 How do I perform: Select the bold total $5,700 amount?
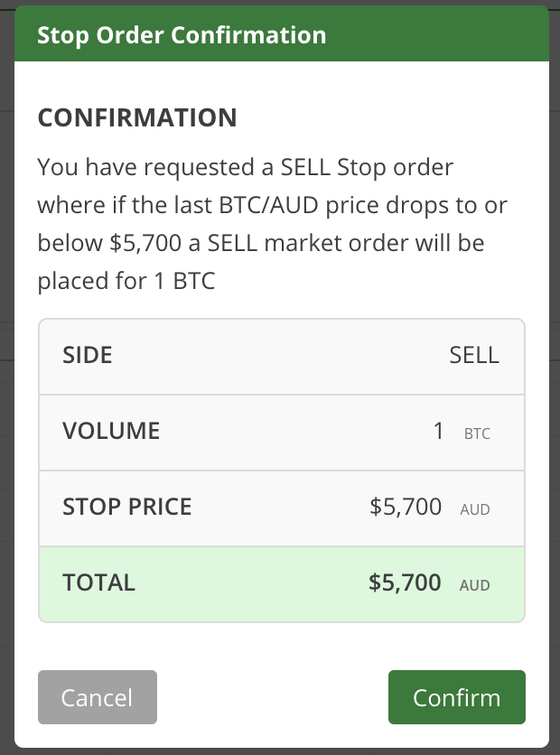tap(405, 583)
